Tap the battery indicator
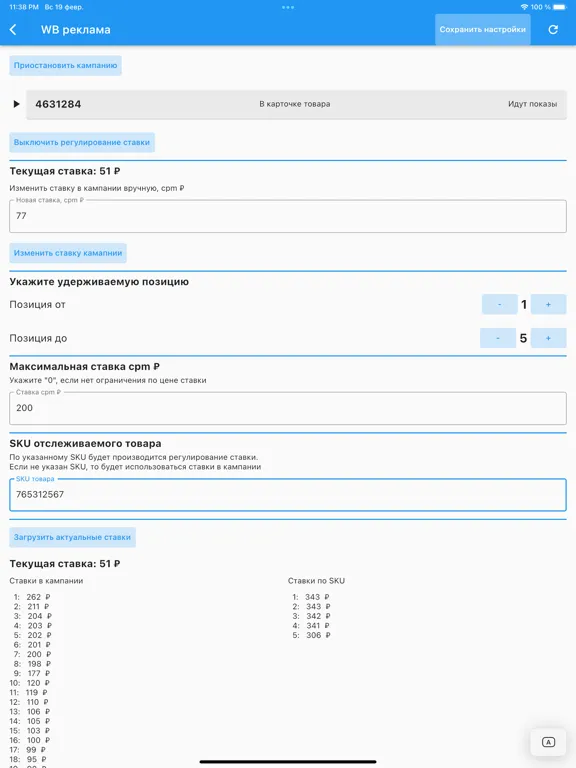This screenshot has width=576, height=768. tap(559, 7)
